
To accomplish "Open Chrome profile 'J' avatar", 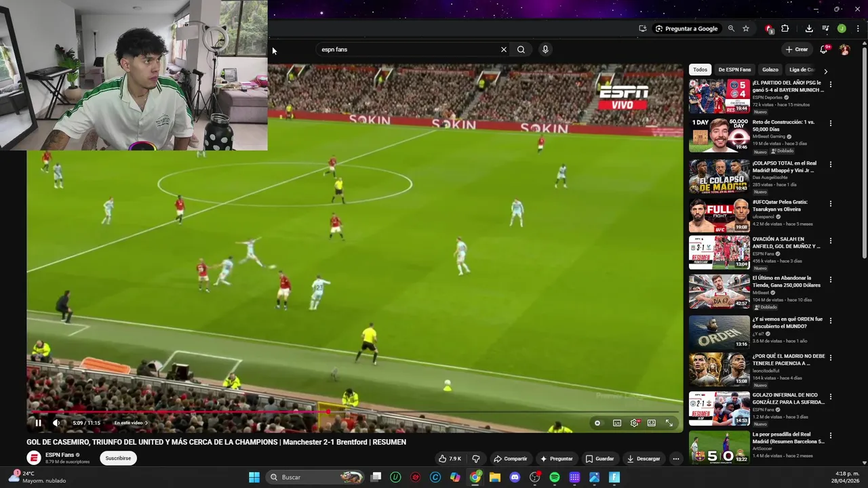I will [842, 28].
